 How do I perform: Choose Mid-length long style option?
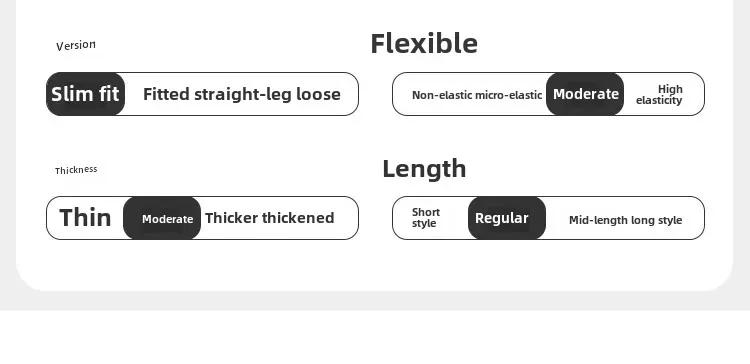[x=626, y=220]
